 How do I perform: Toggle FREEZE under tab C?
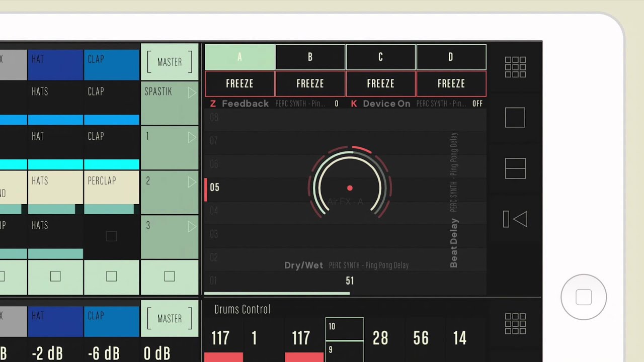tap(380, 83)
